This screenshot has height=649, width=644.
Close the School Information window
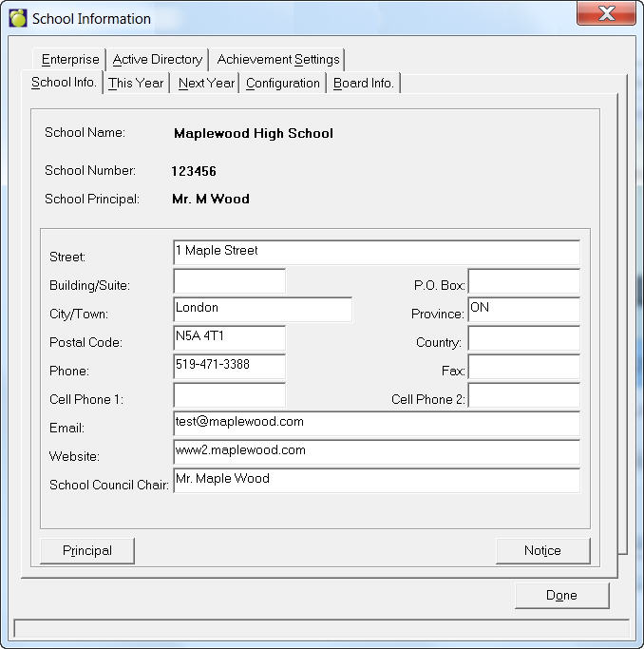point(606,13)
